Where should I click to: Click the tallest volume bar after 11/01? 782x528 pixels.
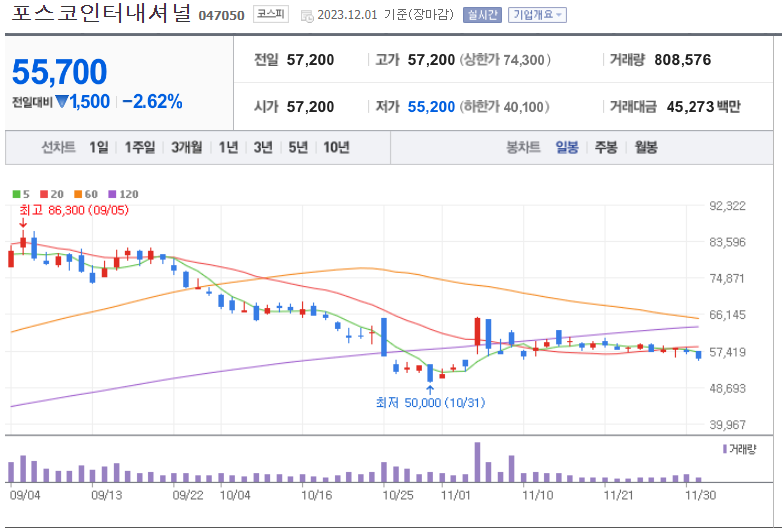tap(477, 462)
